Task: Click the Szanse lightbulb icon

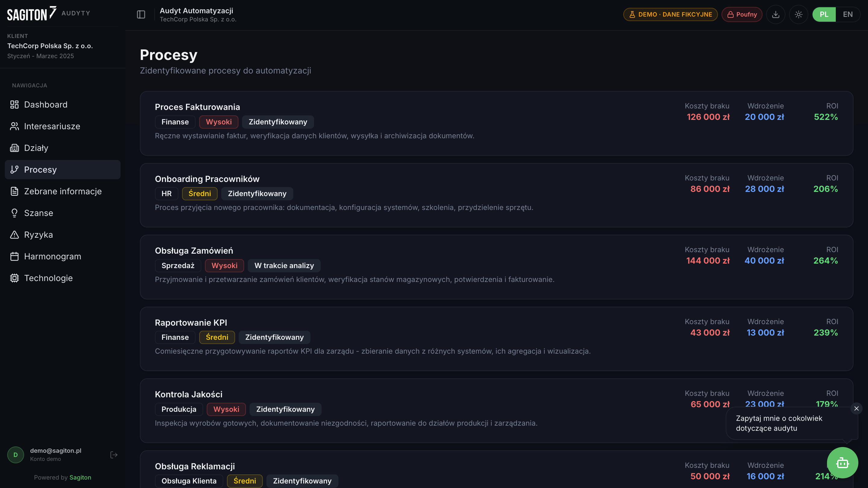Action: click(x=14, y=213)
